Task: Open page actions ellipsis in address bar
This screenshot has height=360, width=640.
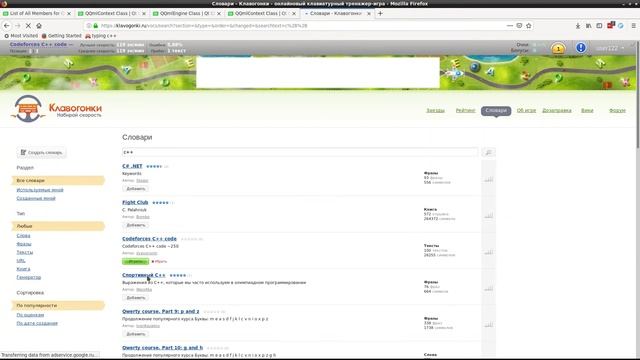Action: point(510,25)
